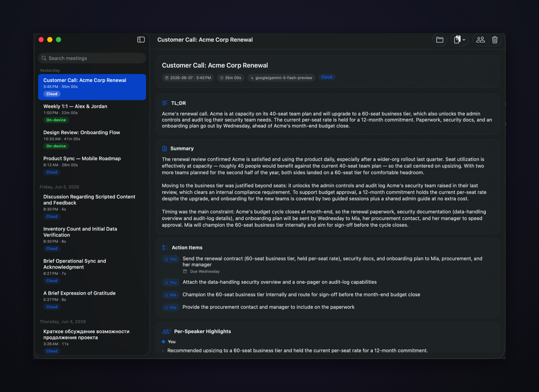Screen dimensions: 539x392
Task: Click Cloud badge under Inventory Count meeting
Action: [x=52, y=249]
